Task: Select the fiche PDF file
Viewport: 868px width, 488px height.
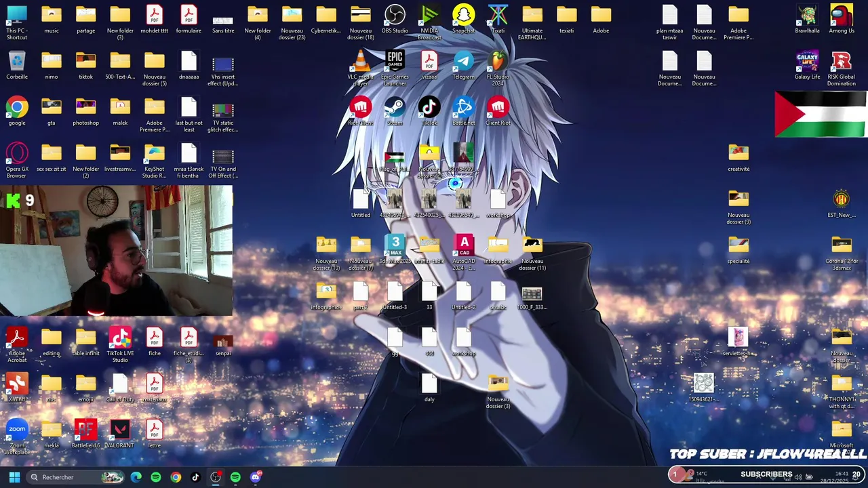Action: click(154, 342)
